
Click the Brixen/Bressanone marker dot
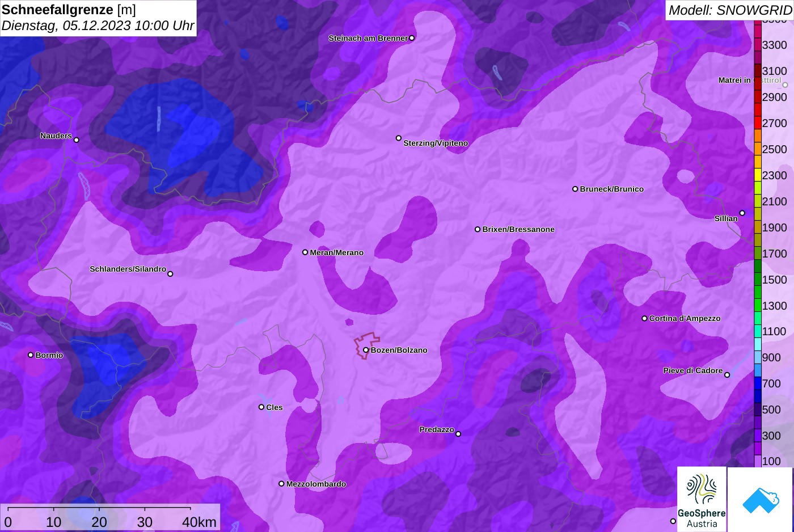pos(478,229)
